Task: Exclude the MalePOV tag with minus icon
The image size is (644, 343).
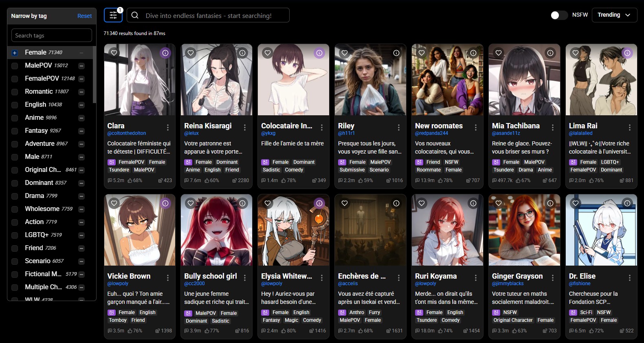Action: tap(81, 66)
